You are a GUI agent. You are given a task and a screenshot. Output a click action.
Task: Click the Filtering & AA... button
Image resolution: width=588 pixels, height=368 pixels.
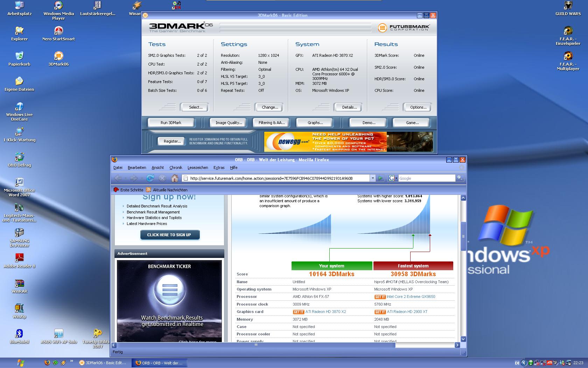272,123
